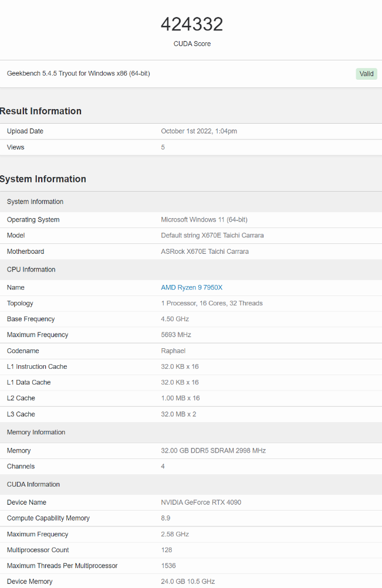Click the Views count value

[x=163, y=147]
